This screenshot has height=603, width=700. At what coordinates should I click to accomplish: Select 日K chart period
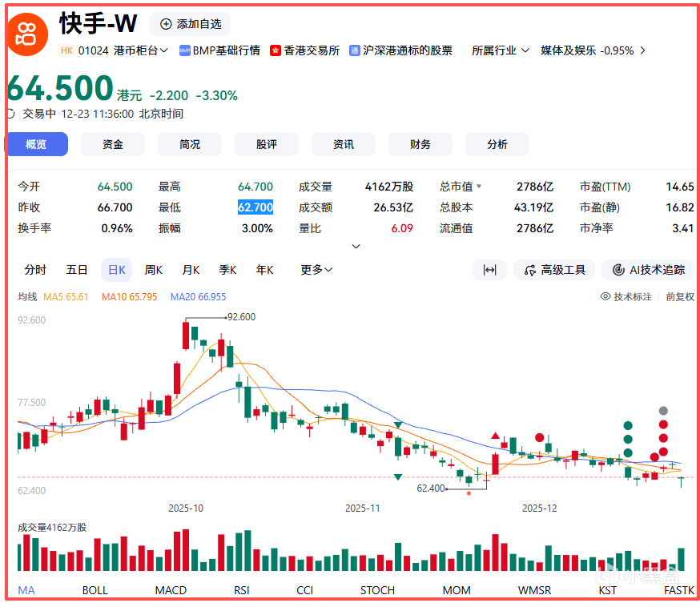tap(116, 270)
